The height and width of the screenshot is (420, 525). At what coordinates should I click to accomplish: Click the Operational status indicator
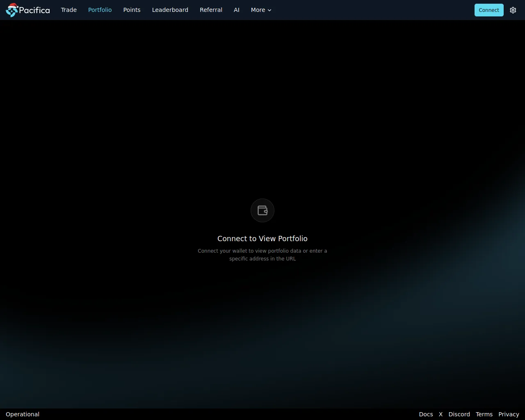tap(23, 414)
